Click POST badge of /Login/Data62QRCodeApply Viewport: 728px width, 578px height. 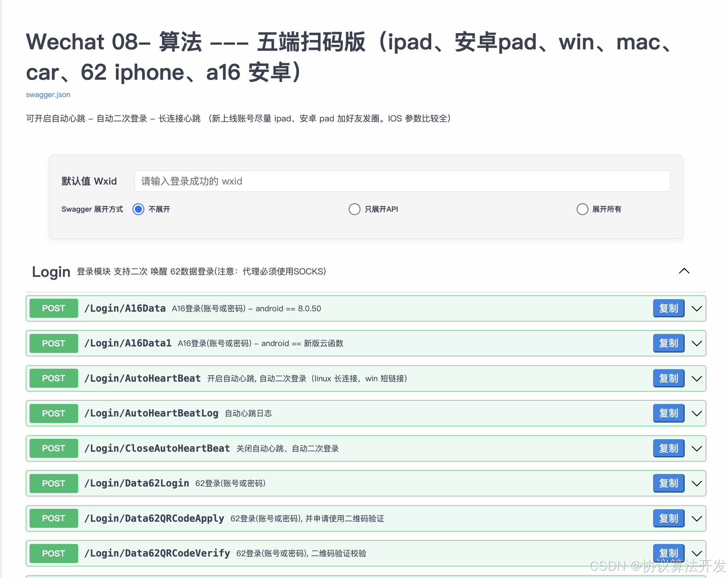coord(53,518)
